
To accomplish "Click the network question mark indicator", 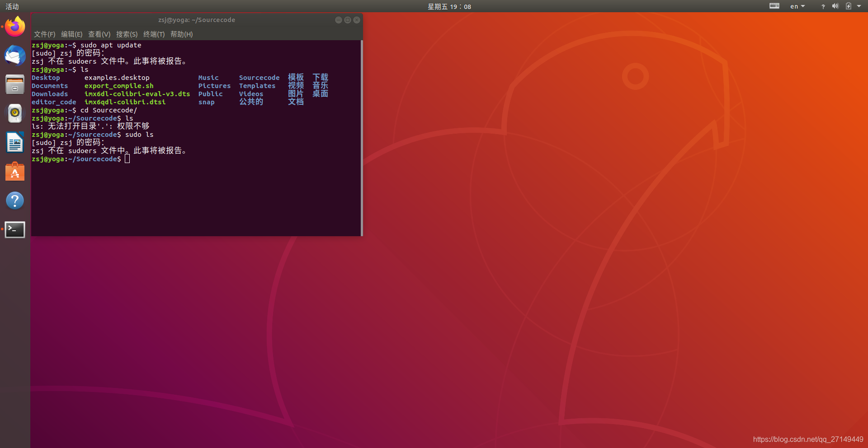I will pyautogui.click(x=823, y=6).
